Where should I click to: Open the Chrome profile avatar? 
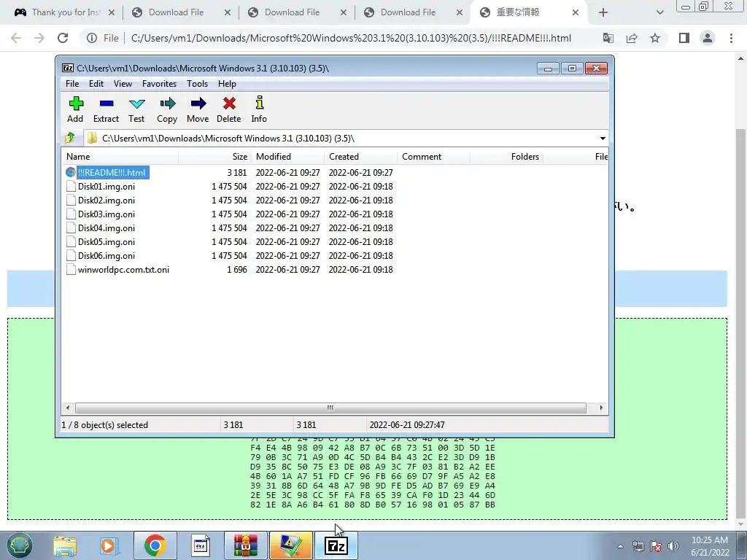[708, 38]
